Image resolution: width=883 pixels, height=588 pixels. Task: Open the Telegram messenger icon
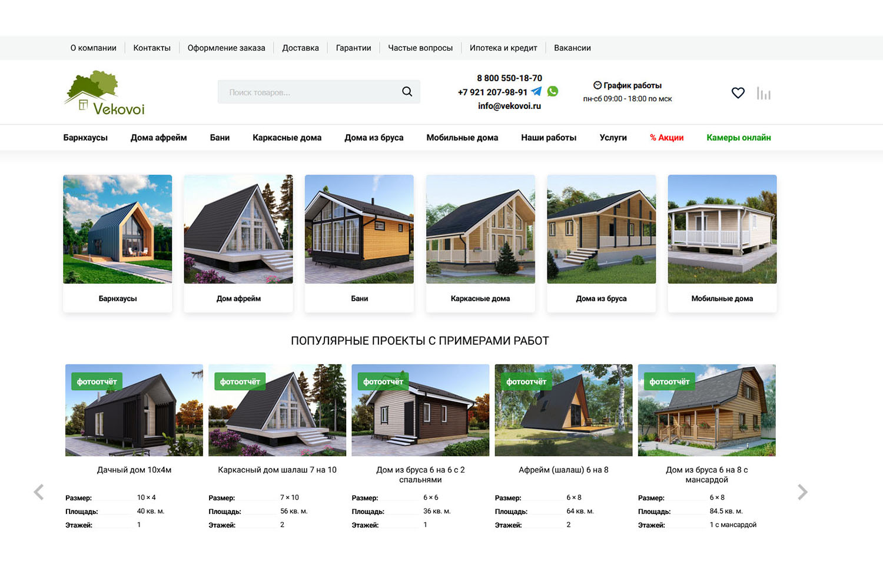(536, 92)
